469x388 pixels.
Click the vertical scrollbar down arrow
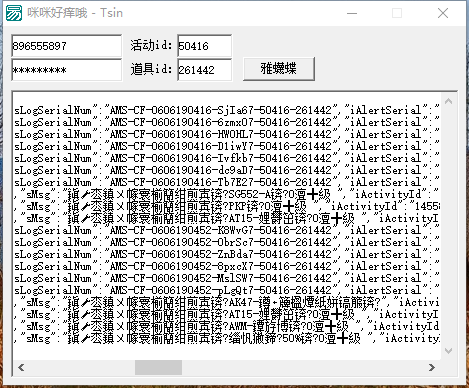pyautogui.click(x=449, y=351)
